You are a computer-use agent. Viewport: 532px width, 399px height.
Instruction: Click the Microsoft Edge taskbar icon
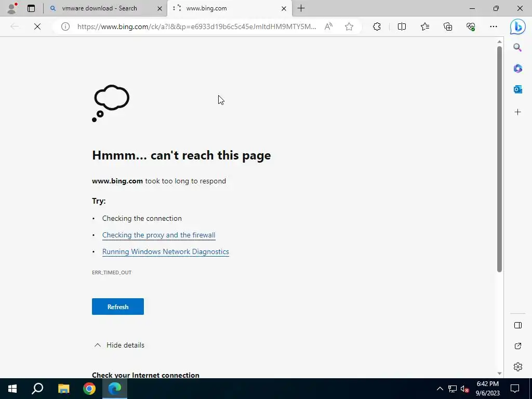(115, 389)
